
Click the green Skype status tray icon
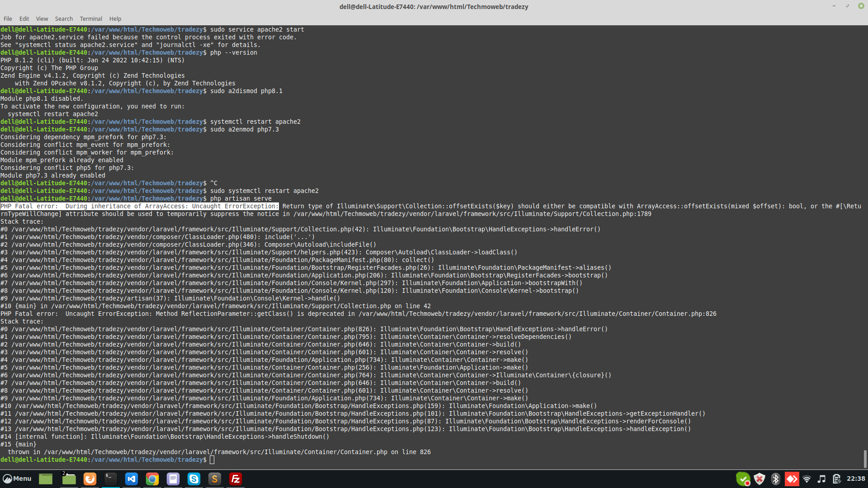(743, 479)
